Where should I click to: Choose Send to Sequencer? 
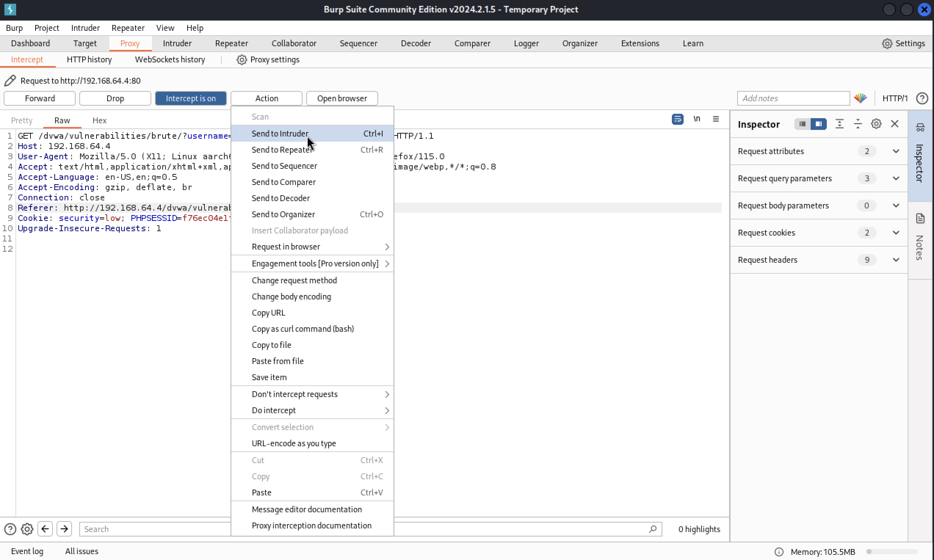pos(312,166)
